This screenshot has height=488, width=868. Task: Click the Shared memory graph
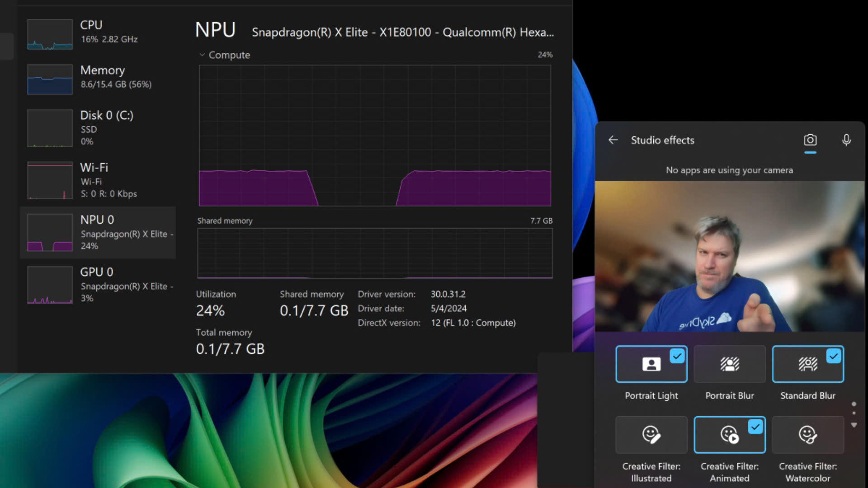click(x=375, y=253)
